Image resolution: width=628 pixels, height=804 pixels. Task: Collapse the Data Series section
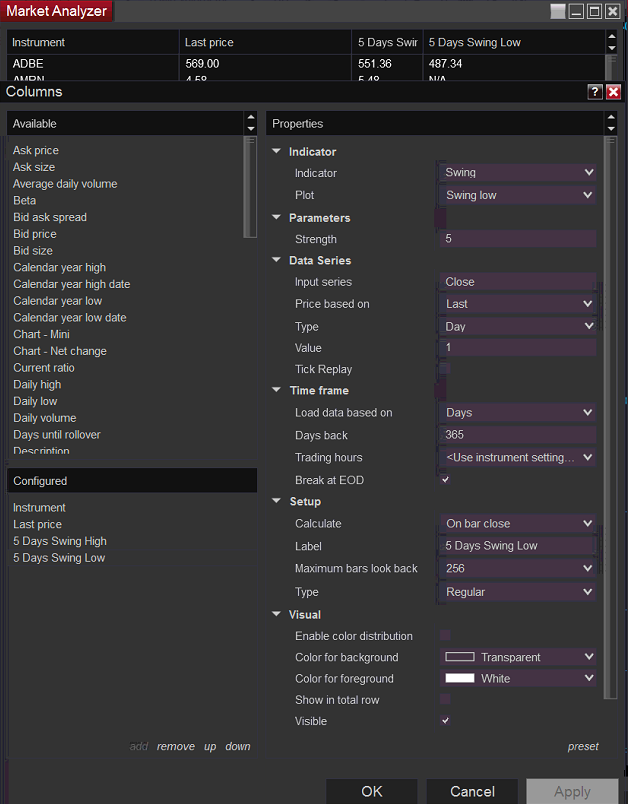point(277,261)
